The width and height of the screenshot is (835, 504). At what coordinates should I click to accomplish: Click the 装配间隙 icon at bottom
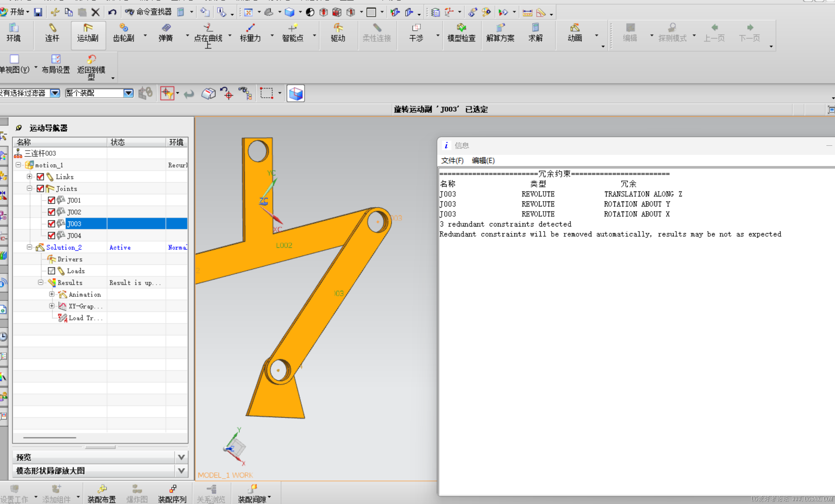(x=252, y=493)
